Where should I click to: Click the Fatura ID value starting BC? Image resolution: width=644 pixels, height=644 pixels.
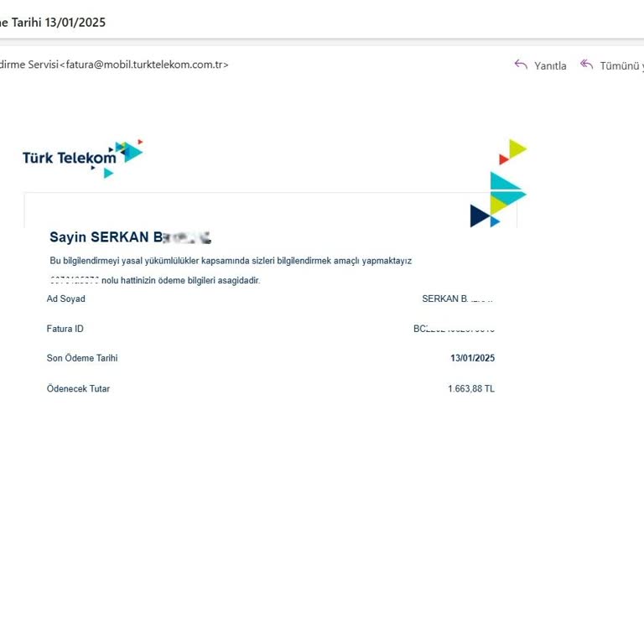point(454,329)
